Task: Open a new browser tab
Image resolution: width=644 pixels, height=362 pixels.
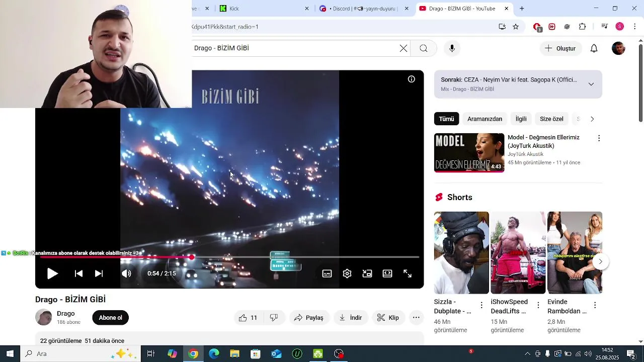Action: 522,9
